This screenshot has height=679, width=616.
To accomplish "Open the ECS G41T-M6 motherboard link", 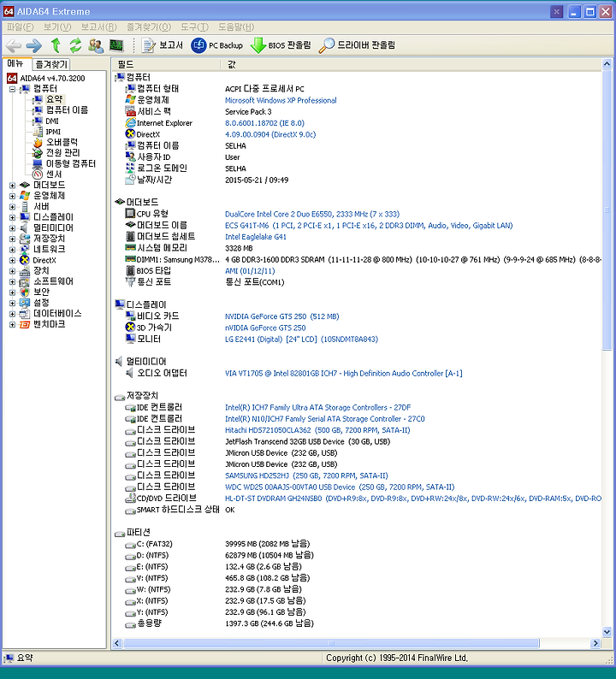I will 369,225.
